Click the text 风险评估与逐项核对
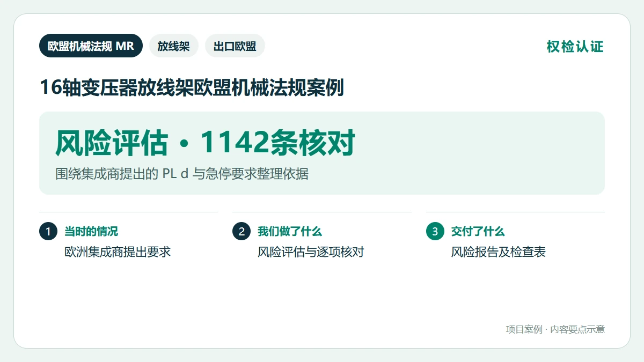This screenshot has width=644, height=362. (x=311, y=252)
